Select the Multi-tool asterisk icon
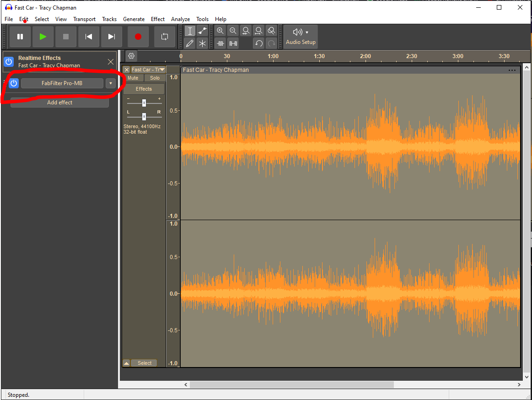532x400 pixels. click(202, 43)
